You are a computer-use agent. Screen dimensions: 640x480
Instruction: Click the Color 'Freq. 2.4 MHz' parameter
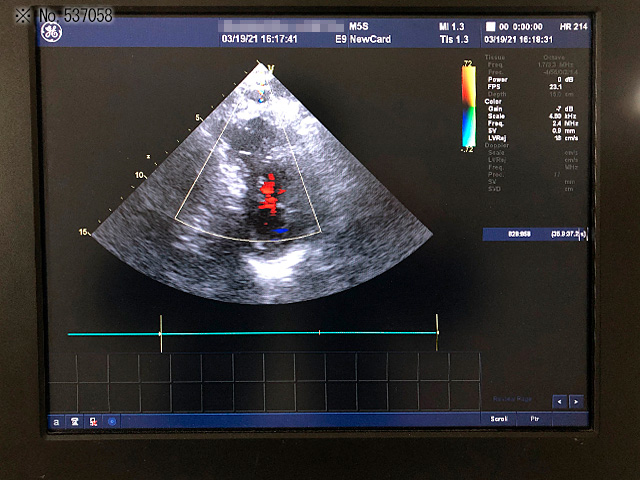[x=533, y=123]
